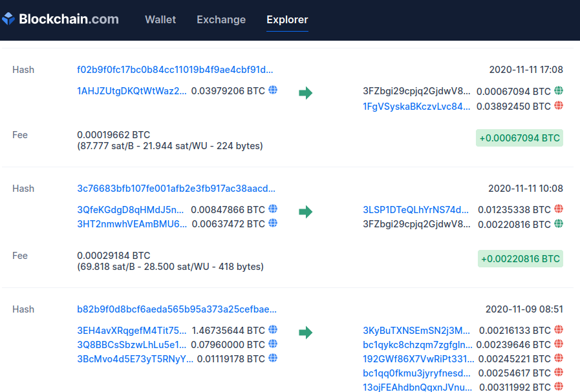Click red globe icon beside 0.00216133 BTC
The height and width of the screenshot is (392, 580).
[559, 330]
